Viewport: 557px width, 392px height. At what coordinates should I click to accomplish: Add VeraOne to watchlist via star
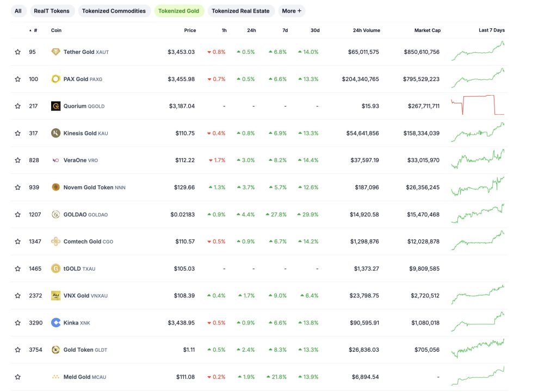point(18,160)
